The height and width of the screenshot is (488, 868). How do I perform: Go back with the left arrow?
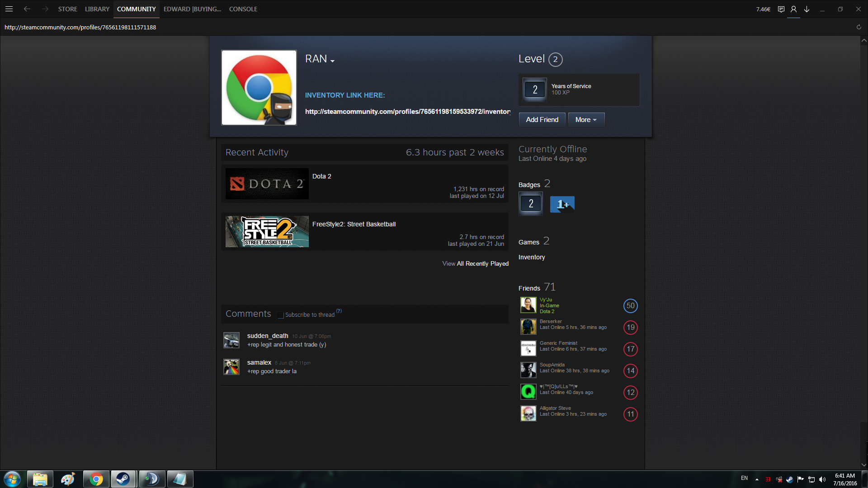(x=27, y=9)
